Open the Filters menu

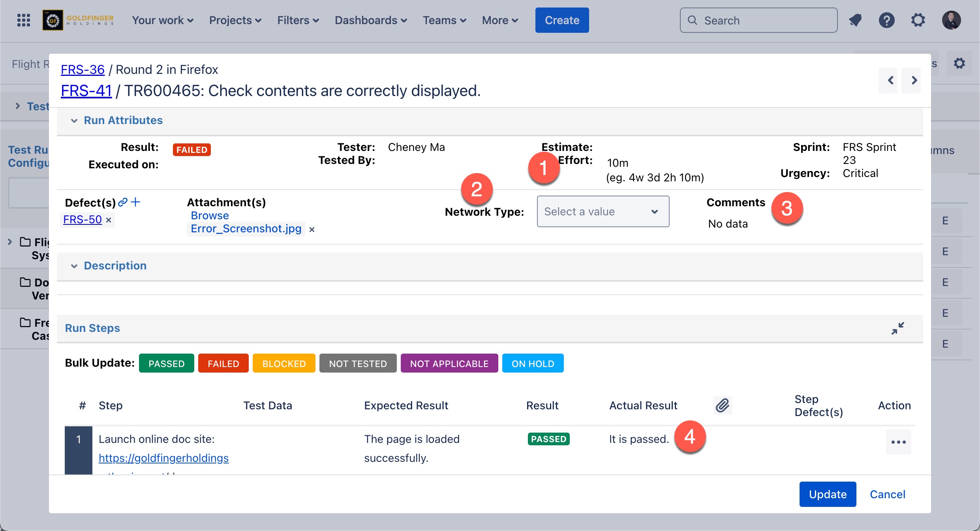pos(298,20)
